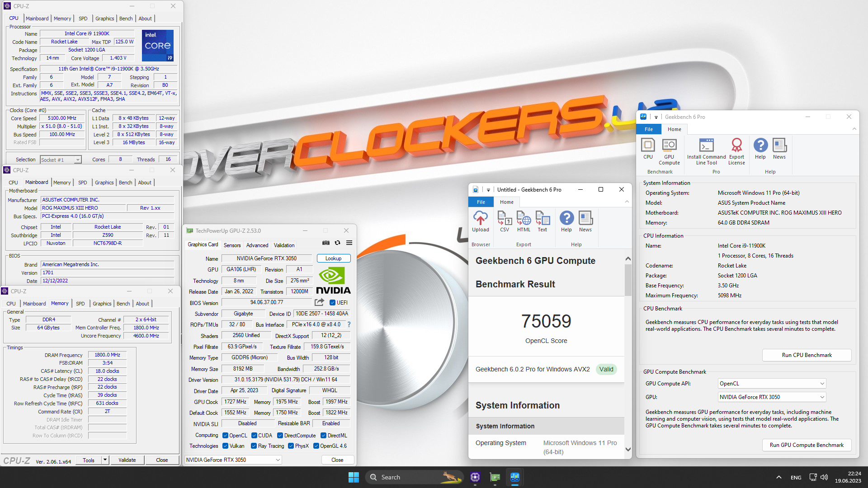This screenshot has height=488, width=868.
Task: Open the GPU selection dropdown in Geekbench
Action: click(x=772, y=397)
